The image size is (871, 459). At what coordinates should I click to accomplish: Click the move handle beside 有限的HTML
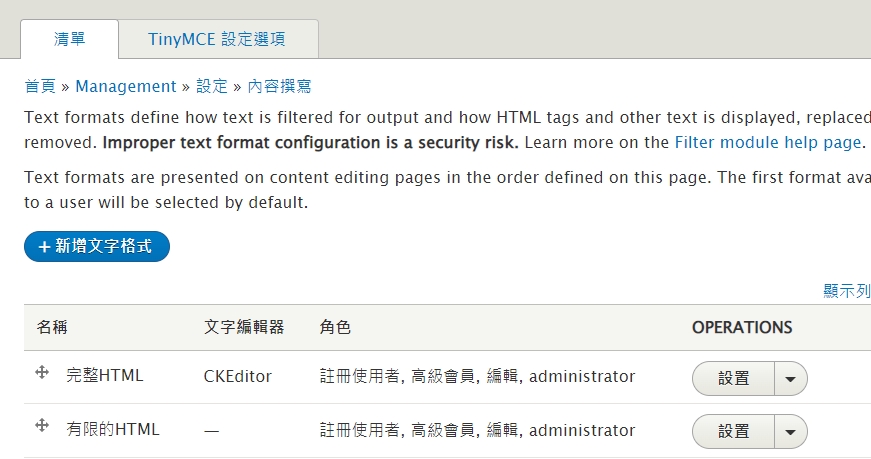[x=42, y=426]
